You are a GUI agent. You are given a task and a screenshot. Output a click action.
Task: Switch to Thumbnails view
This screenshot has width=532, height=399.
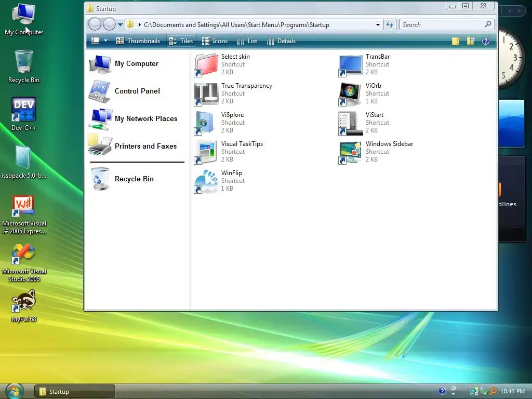(138, 41)
